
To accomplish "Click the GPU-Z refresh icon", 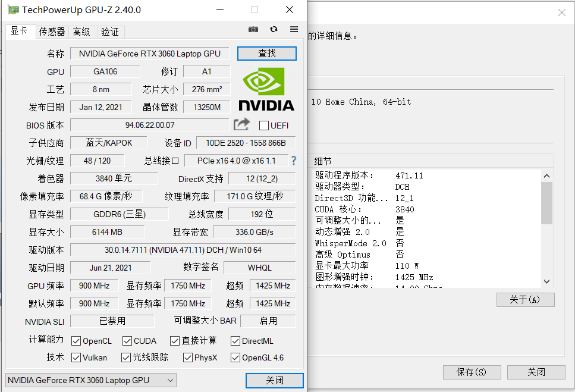I will (274, 29).
